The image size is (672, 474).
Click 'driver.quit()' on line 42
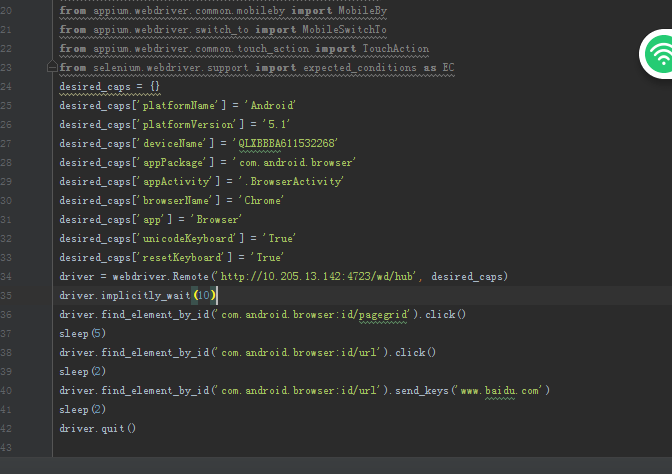point(97,428)
